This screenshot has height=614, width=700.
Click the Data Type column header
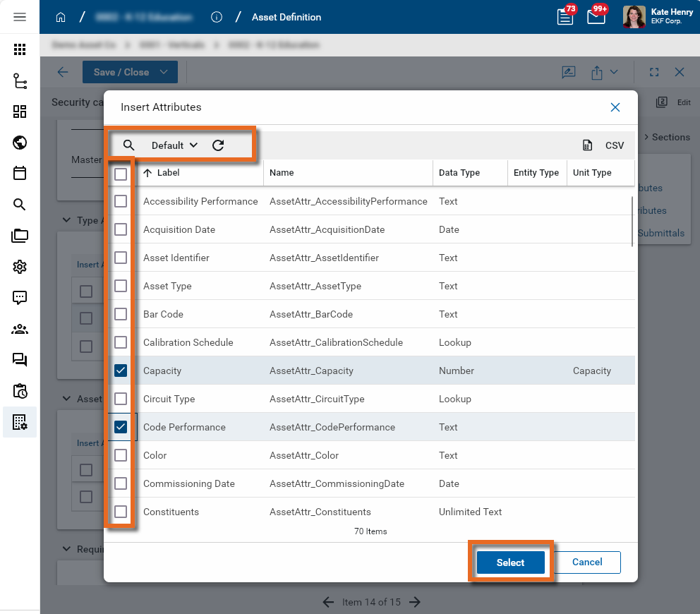point(459,173)
